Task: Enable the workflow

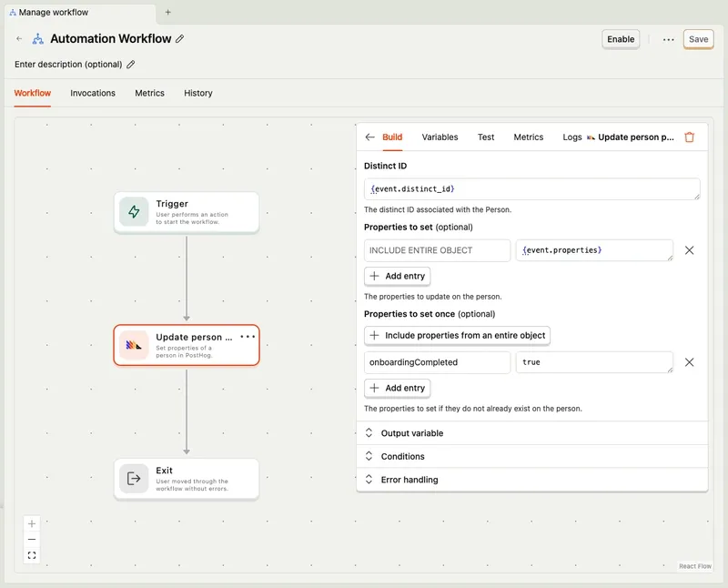Action: 621,39
